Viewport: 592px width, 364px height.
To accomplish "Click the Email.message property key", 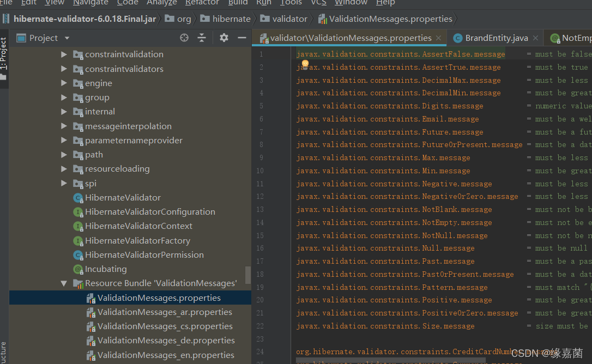I will point(388,119).
